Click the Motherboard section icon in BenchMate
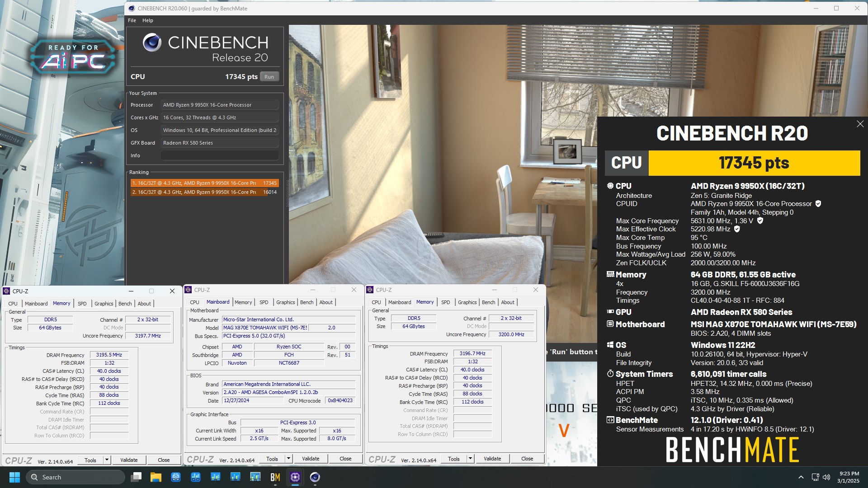This screenshot has height=488, width=868. (x=610, y=324)
